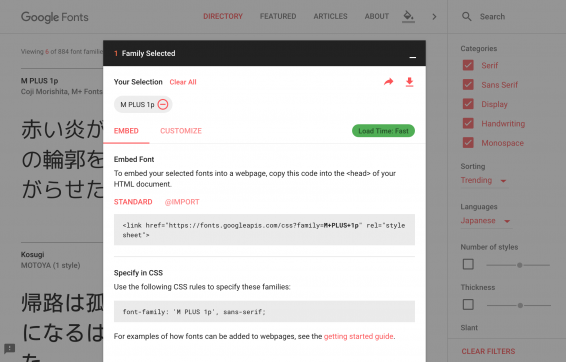
Task: Switch to the CUSTOMIZE tab
Action: click(x=181, y=131)
